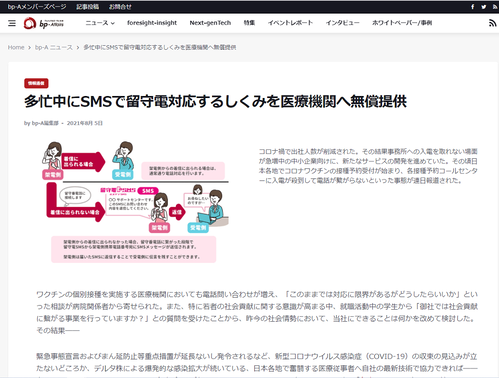The height and width of the screenshot is (378, 499).
Task: Click the article headline 多忙中にSMSで留守電対応
Action: point(215,101)
